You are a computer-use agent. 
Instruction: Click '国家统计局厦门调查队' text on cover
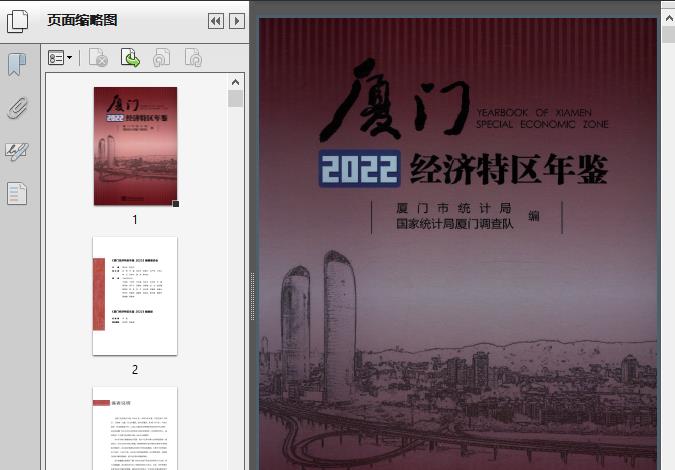tap(455, 224)
